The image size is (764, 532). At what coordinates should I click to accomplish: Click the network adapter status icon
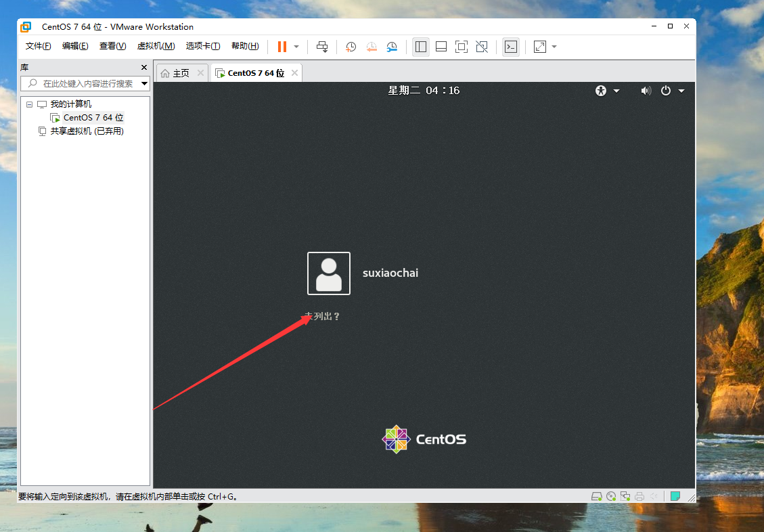point(625,496)
